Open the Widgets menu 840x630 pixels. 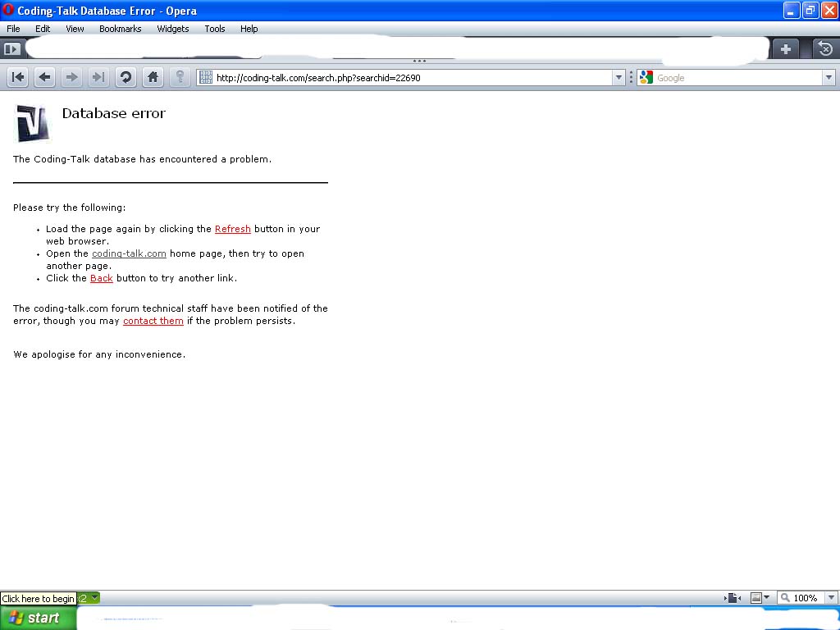172,29
